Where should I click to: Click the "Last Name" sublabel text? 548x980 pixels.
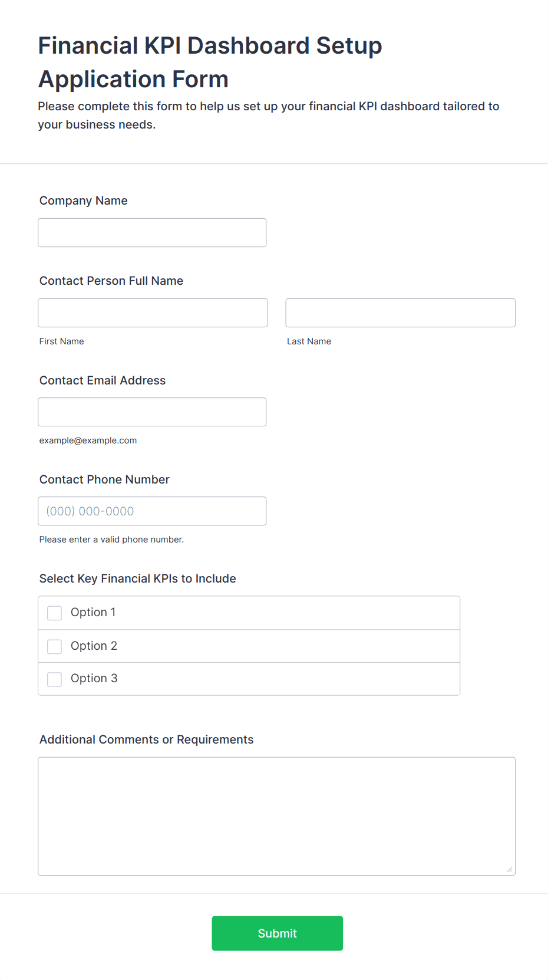coord(309,341)
